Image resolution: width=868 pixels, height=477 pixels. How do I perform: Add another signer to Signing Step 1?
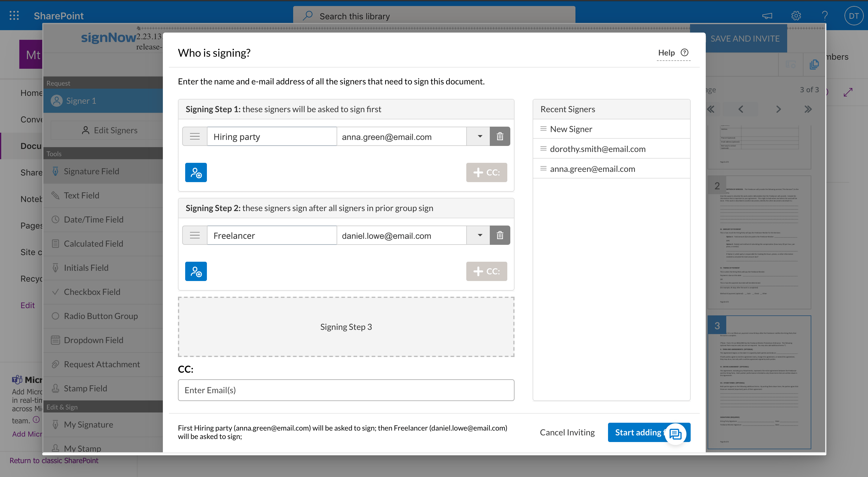click(196, 172)
